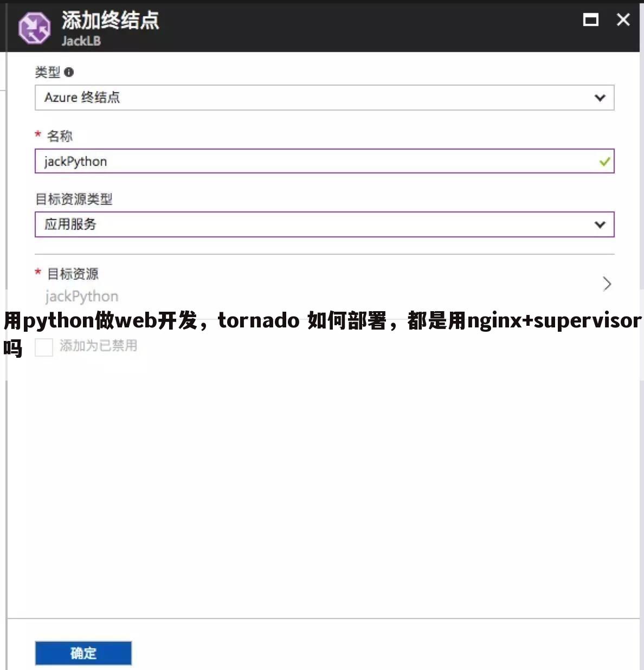Click the 目标资源类型 label
644x670 pixels.
pos(74,199)
